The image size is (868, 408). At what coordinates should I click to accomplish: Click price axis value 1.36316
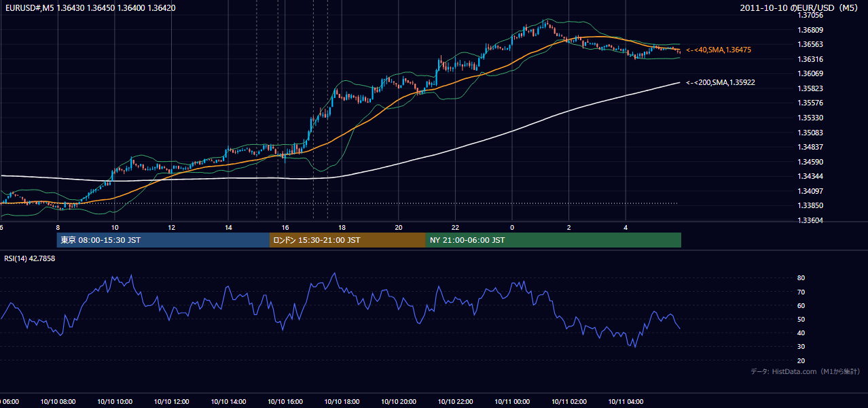[x=812, y=59]
